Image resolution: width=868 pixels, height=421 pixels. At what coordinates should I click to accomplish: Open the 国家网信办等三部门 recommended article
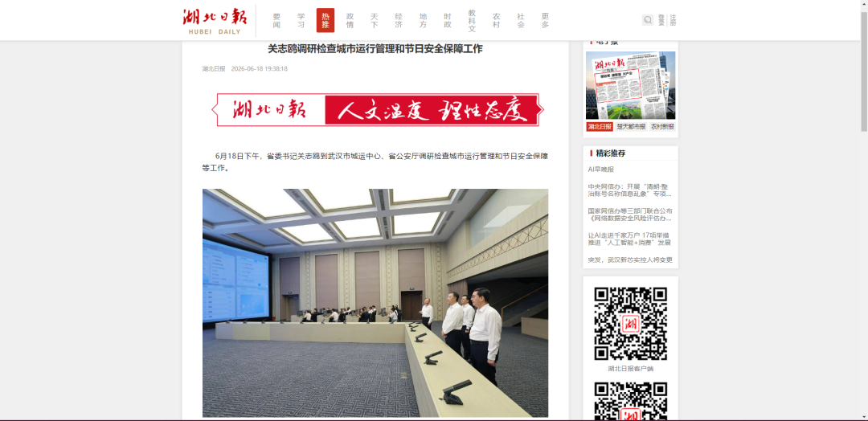point(631,215)
